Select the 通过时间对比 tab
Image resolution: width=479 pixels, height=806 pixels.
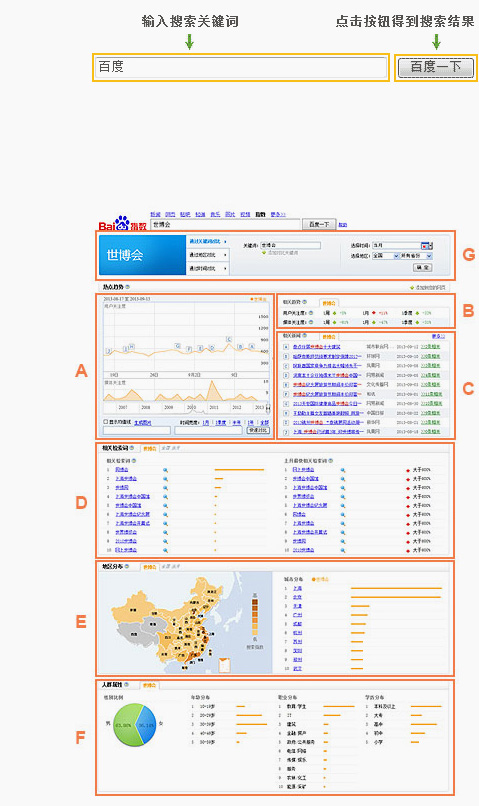click(x=207, y=268)
